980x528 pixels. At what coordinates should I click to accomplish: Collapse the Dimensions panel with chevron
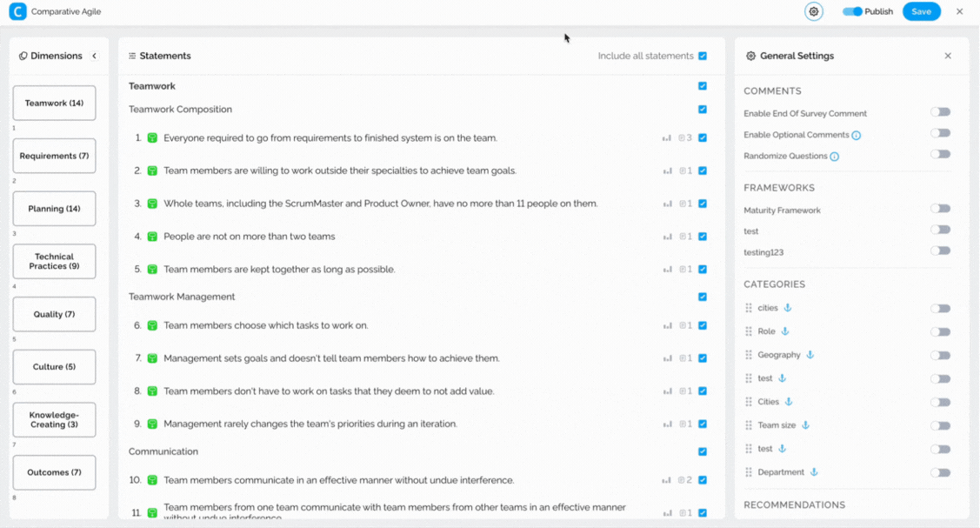[x=95, y=57]
